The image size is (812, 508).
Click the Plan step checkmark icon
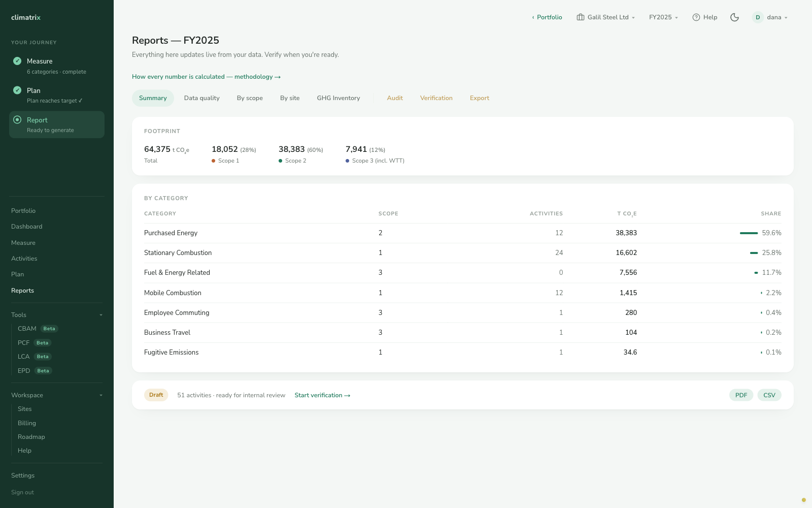17,90
